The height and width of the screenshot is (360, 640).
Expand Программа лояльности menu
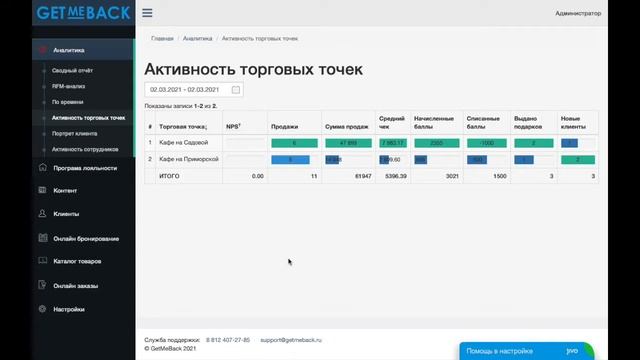click(x=85, y=168)
